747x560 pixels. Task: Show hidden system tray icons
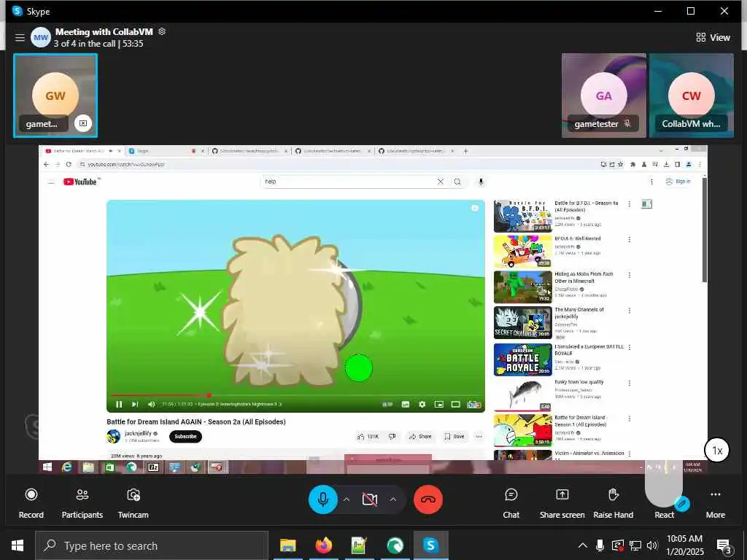pyautogui.click(x=582, y=545)
